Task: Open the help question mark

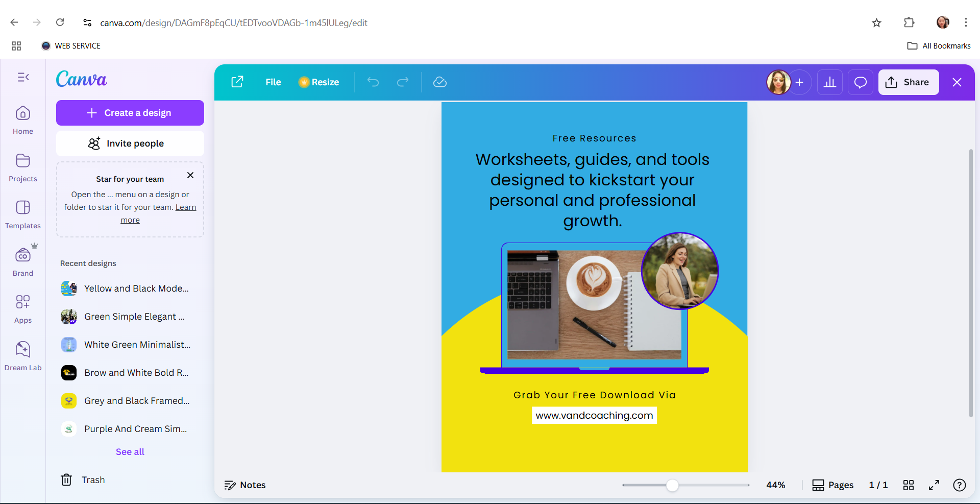Action: point(960,485)
